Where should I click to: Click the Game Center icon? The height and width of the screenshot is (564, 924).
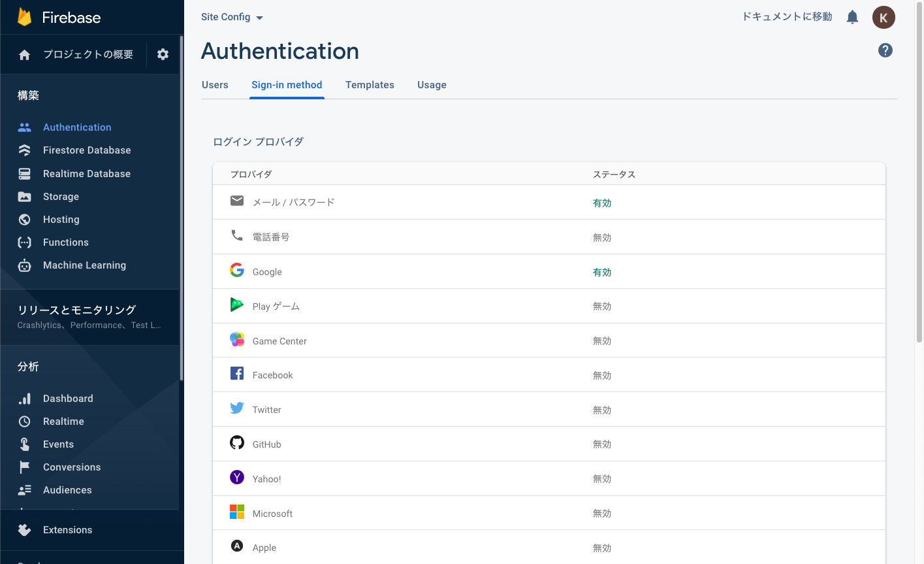point(237,339)
